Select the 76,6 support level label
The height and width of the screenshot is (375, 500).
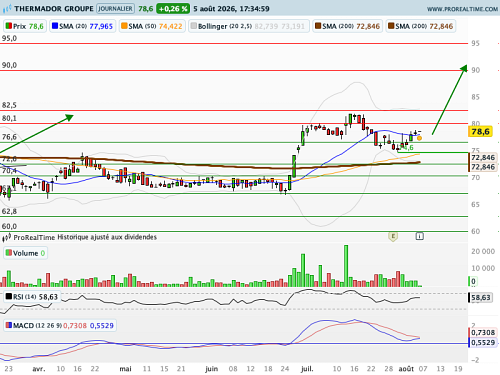(9, 137)
